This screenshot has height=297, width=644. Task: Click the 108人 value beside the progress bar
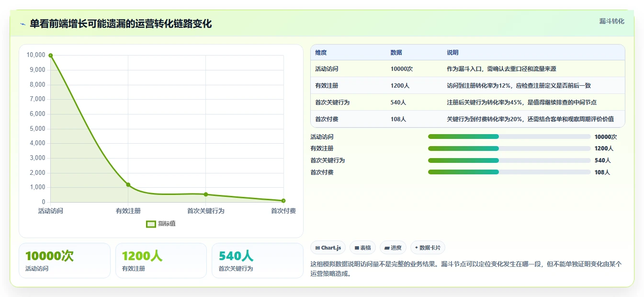[602, 172]
